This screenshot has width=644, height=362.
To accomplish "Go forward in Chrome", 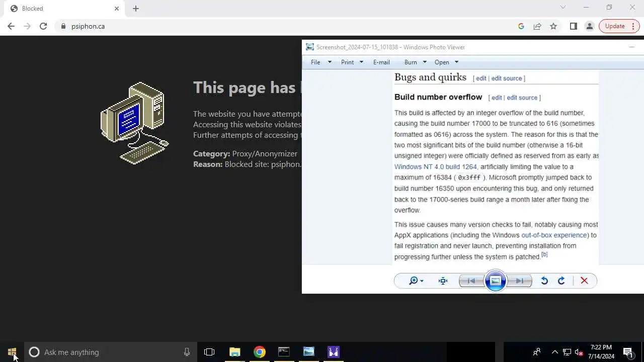I will pos(27,26).
